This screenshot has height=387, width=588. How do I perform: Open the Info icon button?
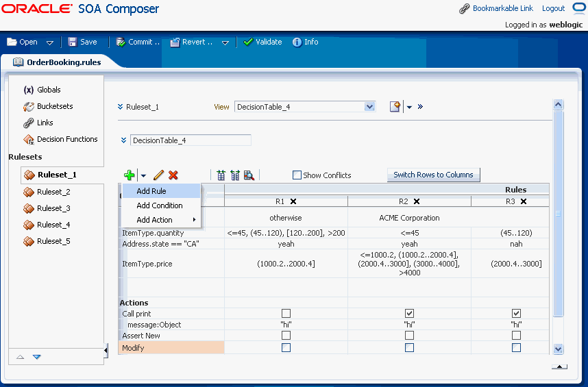click(305, 42)
